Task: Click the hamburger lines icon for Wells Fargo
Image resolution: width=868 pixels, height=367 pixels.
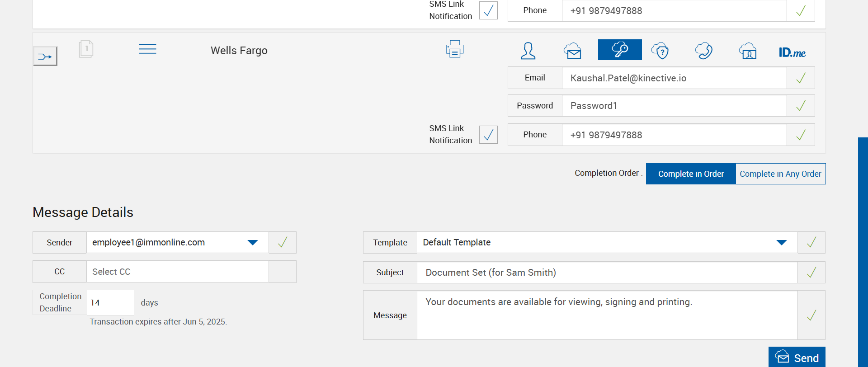Action: click(x=147, y=49)
